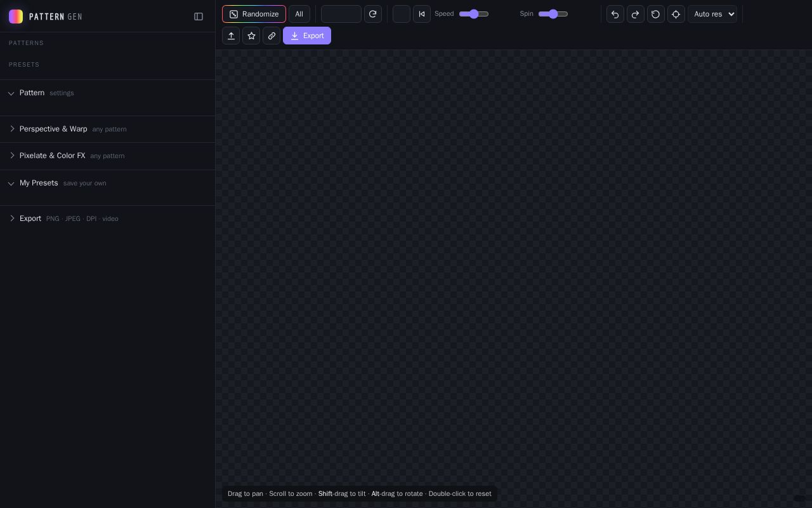Expand the Perspective & Warp section
The width and height of the screenshot is (812, 508).
pyautogui.click(x=107, y=129)
